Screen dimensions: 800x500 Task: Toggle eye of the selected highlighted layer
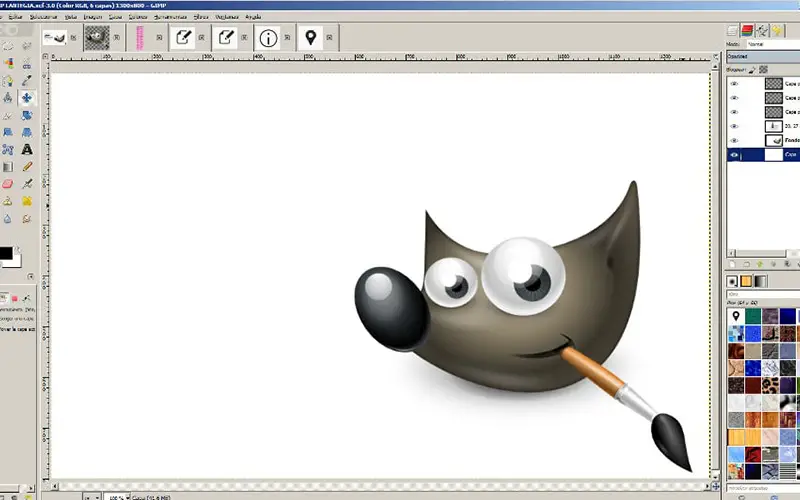[x=734, y=155]
